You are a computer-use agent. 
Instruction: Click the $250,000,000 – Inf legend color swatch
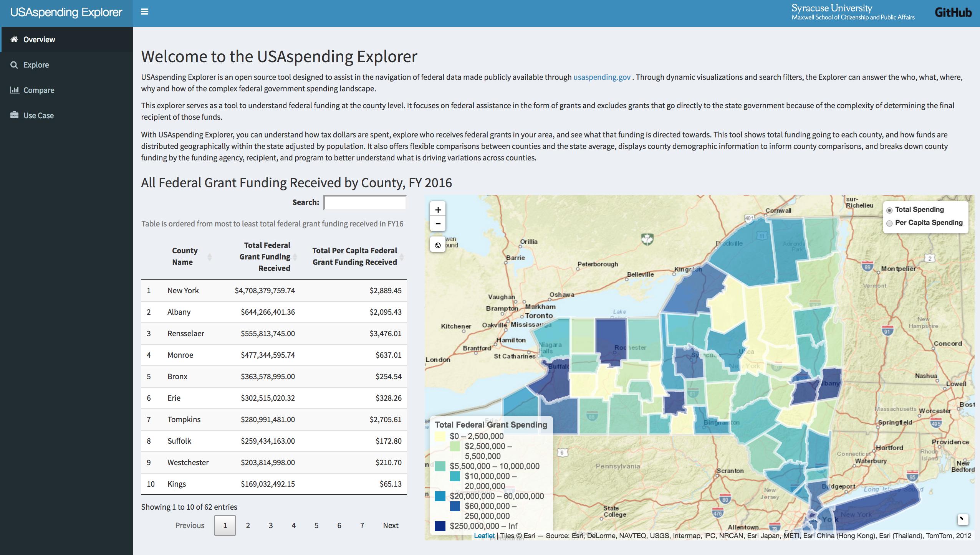click(x=440, y=526)
